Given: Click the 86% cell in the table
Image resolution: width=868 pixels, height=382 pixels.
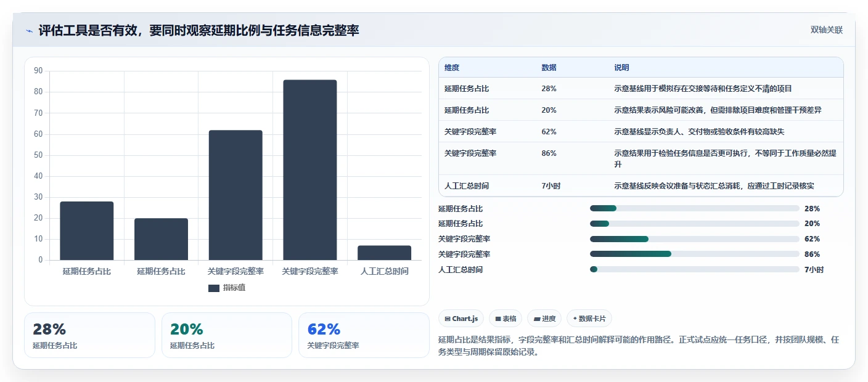Looking at the screenshot, I should coord(549,153).
